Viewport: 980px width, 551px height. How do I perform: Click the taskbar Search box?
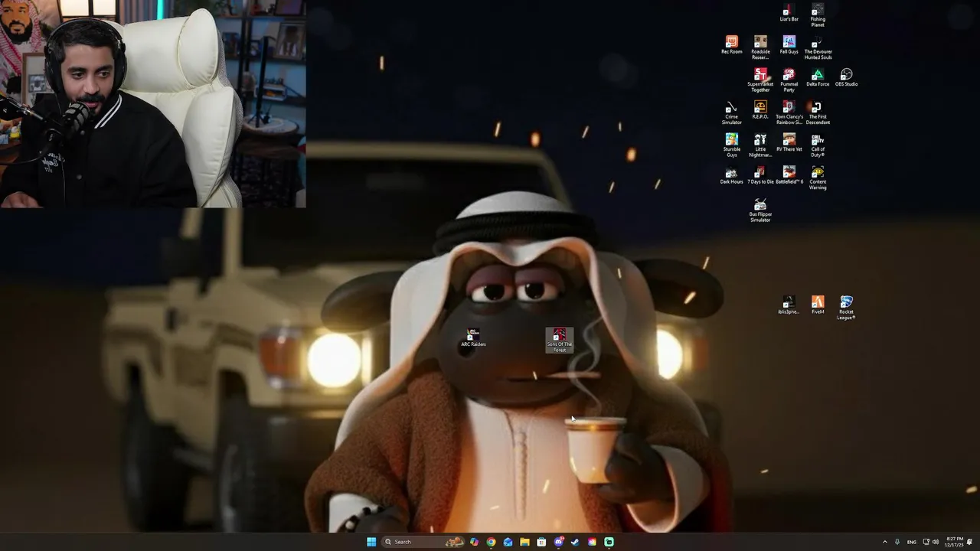coord(423,542)
